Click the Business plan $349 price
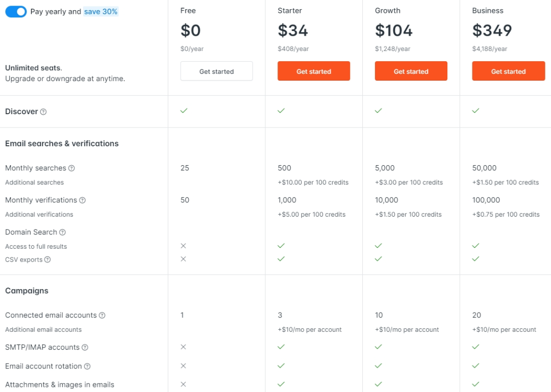 (492, 31)
